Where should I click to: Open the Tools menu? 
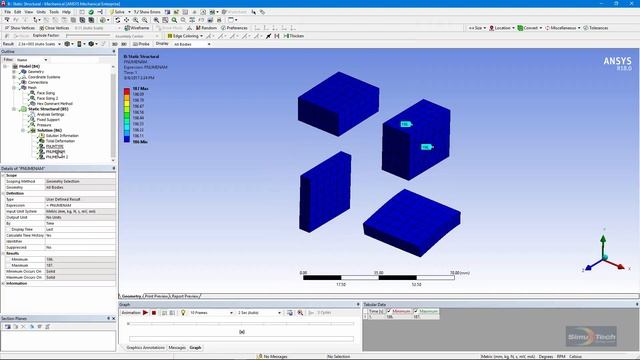pos(54,12)
